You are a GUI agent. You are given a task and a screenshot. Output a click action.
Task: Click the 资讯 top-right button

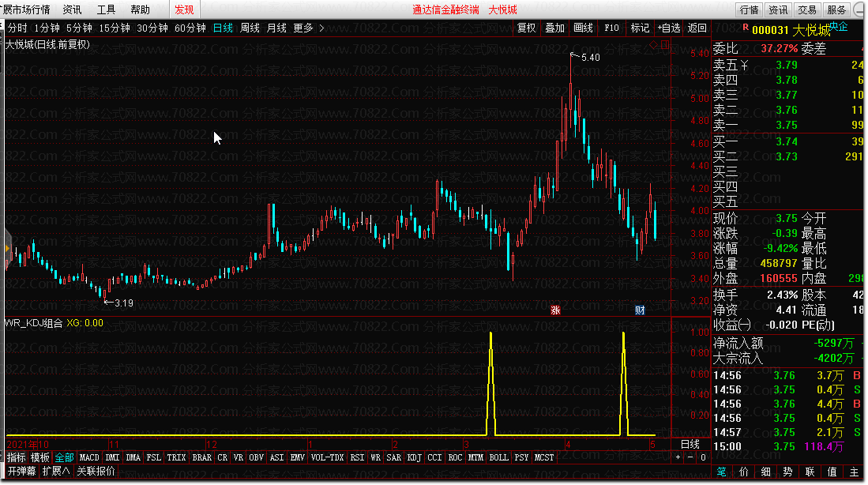(x=778, y=10)
